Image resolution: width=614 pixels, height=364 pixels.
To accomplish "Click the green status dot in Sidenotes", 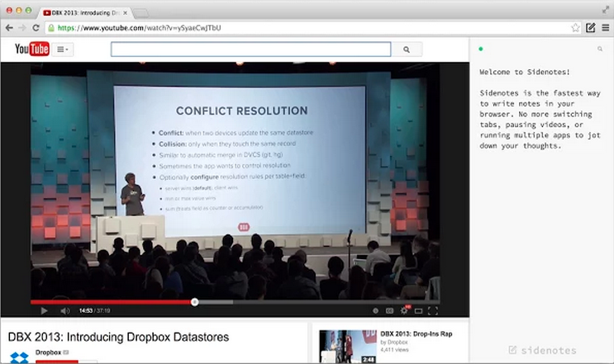I will tap(481, 49).
